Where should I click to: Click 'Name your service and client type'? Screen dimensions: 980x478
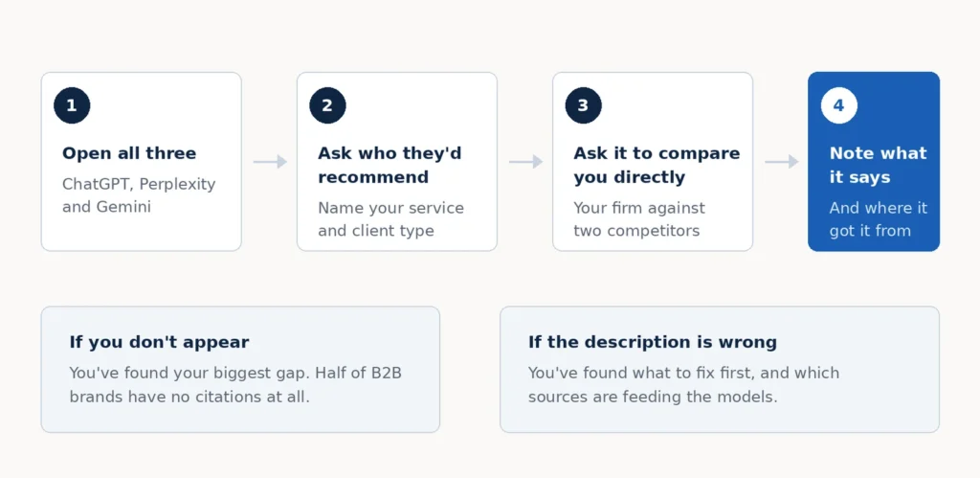pyautogui.click(x=390, y=219)
